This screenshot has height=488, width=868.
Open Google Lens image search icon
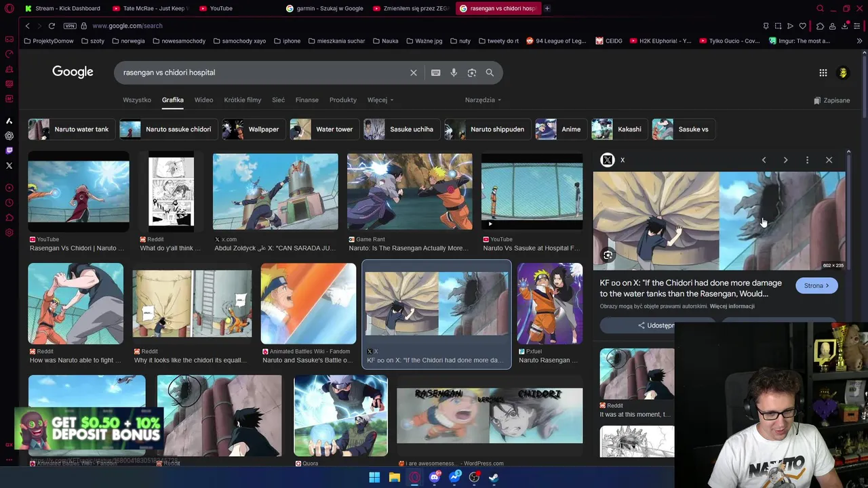point(472,73)
